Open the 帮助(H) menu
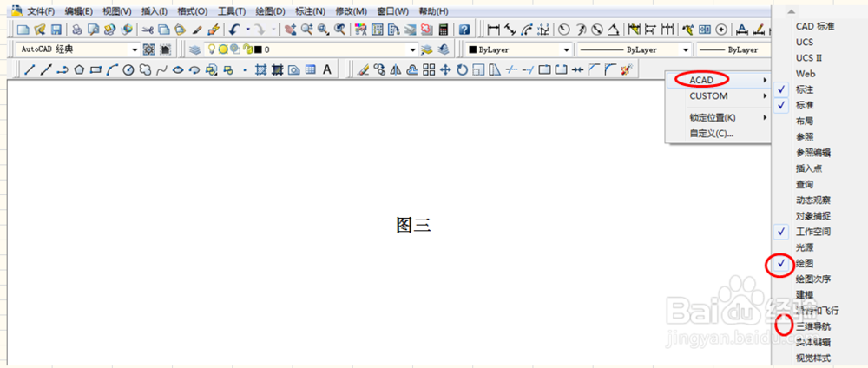 point(433,11)
